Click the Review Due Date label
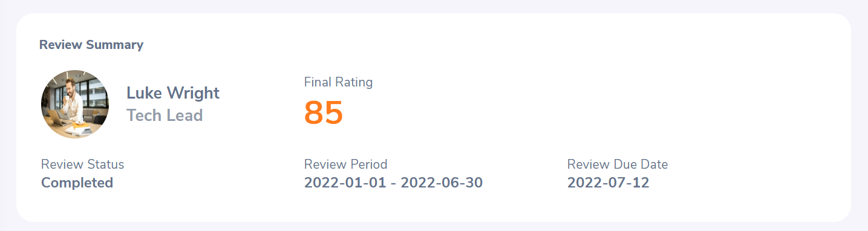868x231 pixels. tap(618, 164)
